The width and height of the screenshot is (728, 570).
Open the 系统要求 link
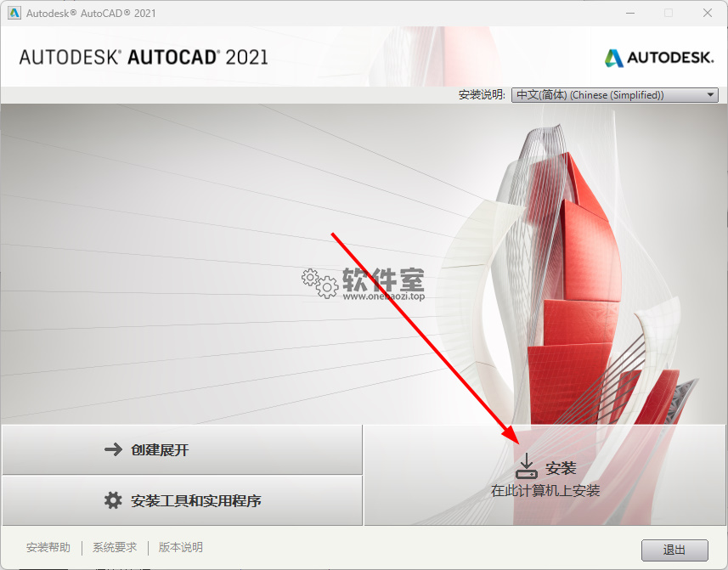[x=115, y=547]
